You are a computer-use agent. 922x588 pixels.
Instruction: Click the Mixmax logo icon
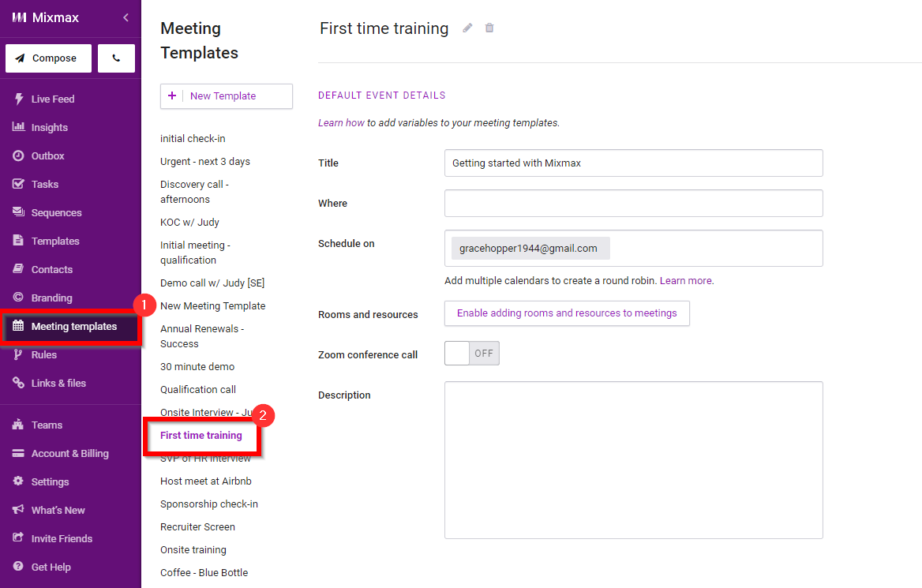click(20, 17)
